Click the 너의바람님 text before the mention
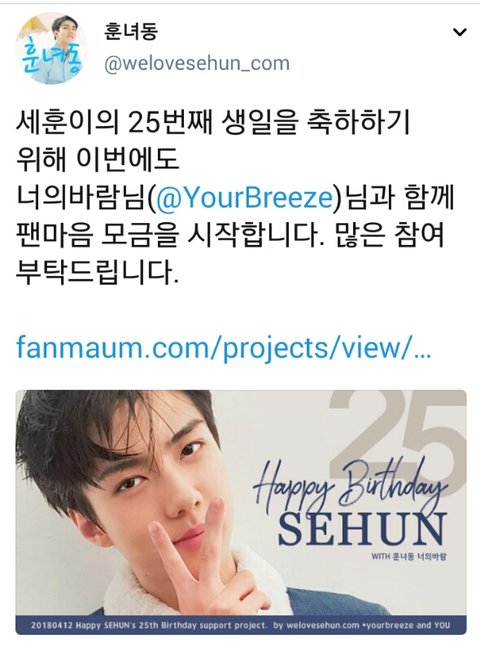 pyautogui.click(x=81, y=198)
